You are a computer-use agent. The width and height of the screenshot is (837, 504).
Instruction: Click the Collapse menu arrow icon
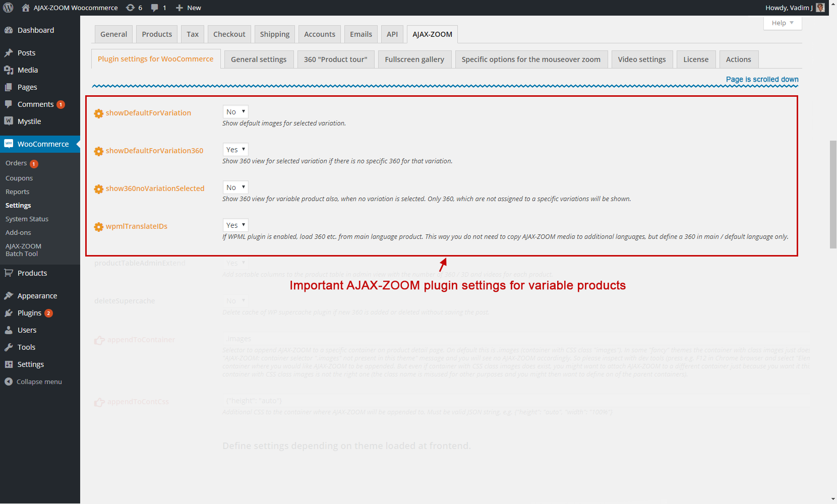[x=9, y=382]
